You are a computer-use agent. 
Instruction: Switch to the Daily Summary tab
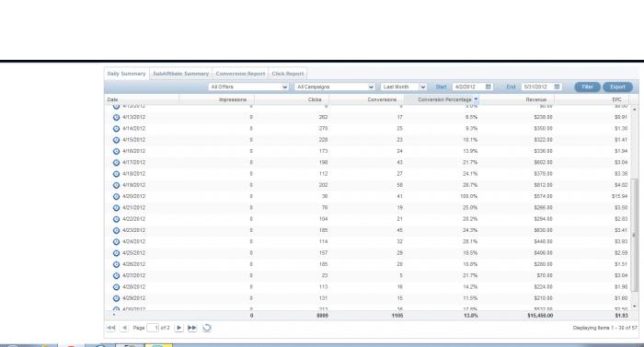[127, 74]
